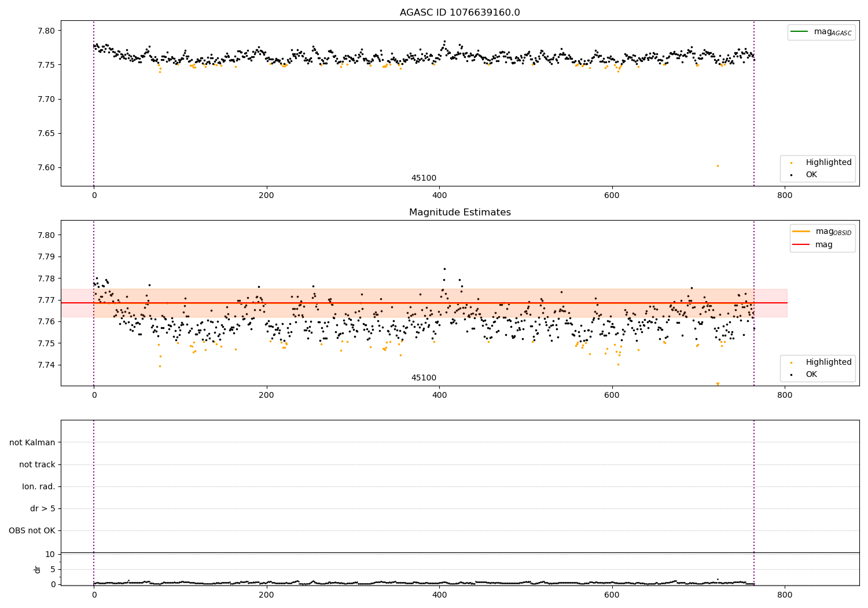Click the 45100 label in the top plot

(424, 178)
